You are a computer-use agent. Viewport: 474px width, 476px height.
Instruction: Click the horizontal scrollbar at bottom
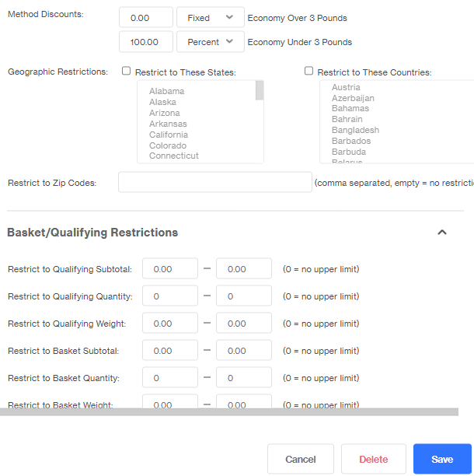point(229,412)
